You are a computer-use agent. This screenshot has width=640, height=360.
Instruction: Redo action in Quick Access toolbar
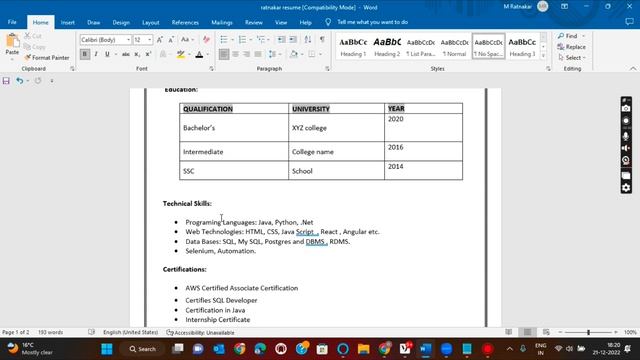pyautogui.click(x=38, y=81)
